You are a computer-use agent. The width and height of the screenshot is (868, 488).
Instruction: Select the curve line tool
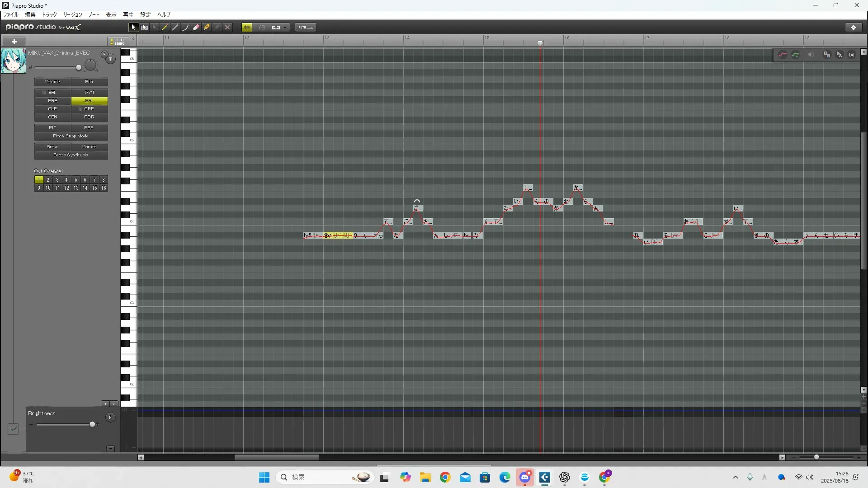point(185,28)
